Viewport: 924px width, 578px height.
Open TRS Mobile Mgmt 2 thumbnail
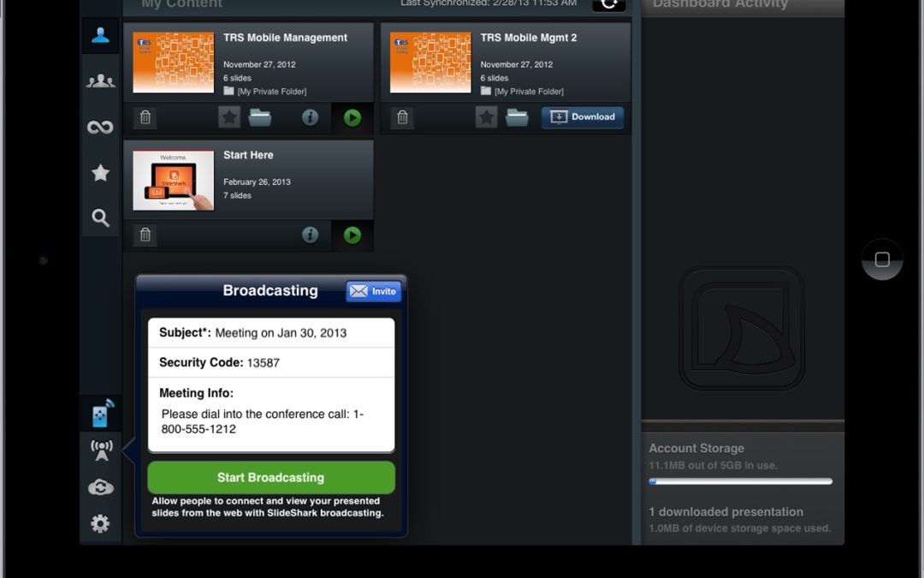430,63
